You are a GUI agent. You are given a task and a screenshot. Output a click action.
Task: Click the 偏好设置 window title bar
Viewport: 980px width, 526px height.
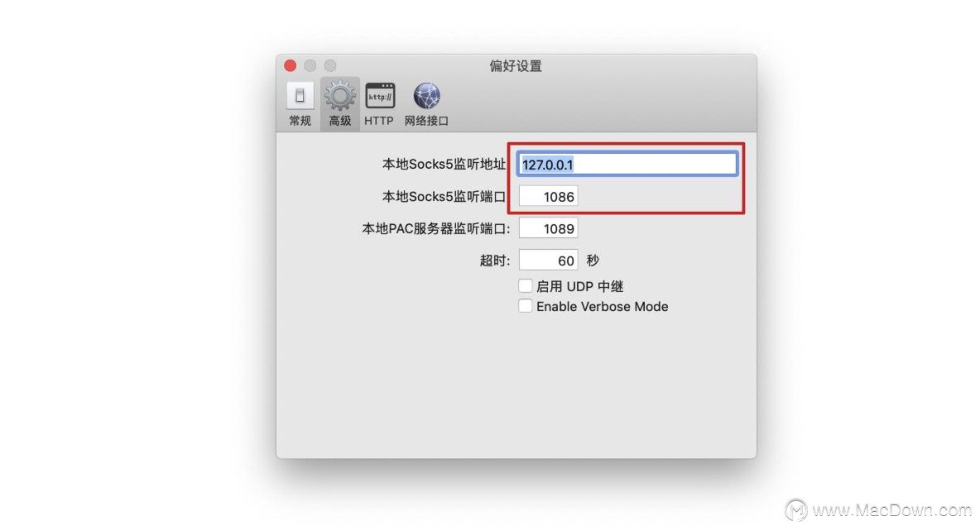pyautogui.click(x=516, y=65)
